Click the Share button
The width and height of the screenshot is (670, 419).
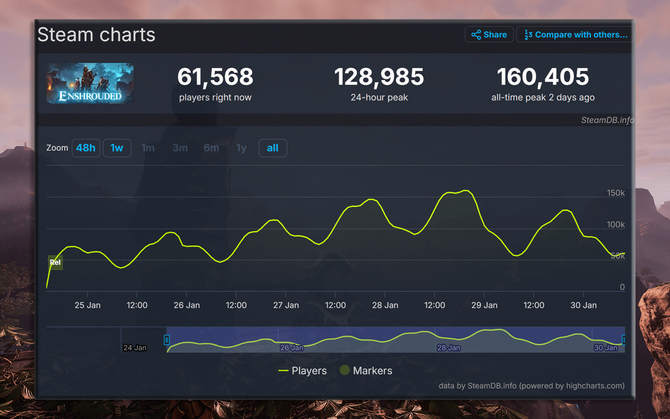tap(489, 35)
